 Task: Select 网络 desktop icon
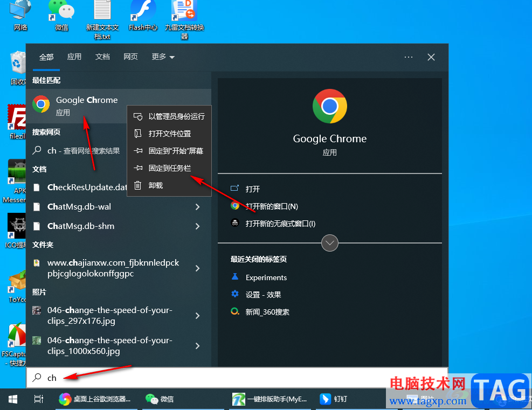[x=20, y=15]
